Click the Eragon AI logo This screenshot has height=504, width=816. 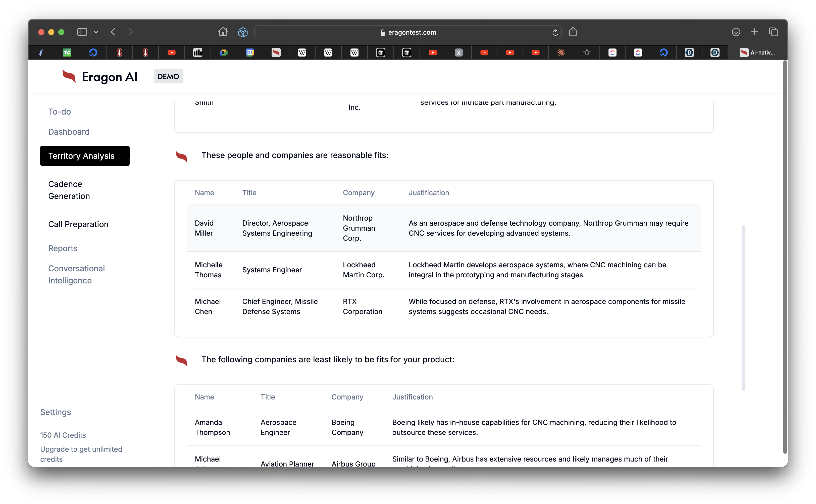100,77
